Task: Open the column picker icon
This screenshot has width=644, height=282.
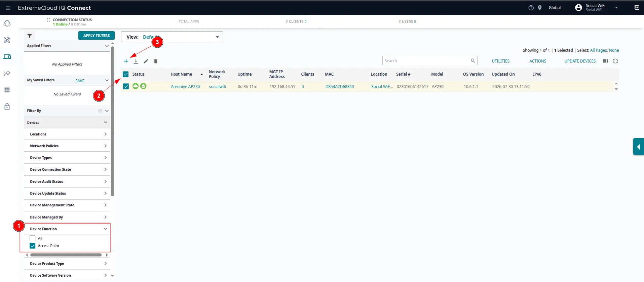Action: (x=606, y=61)
